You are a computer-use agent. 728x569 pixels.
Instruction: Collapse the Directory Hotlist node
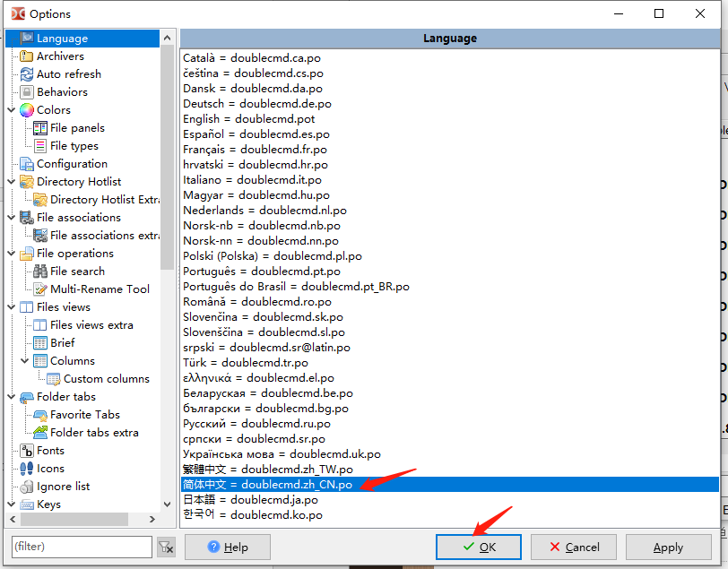coord(11,182)
